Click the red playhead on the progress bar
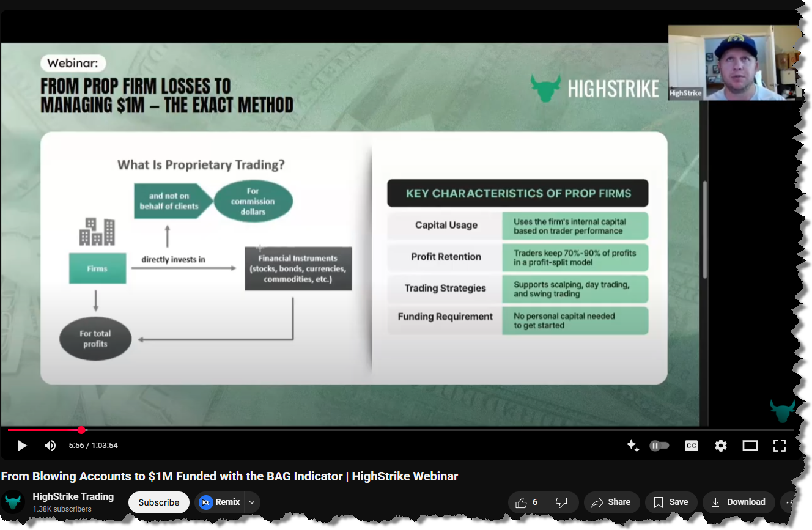 82,430
